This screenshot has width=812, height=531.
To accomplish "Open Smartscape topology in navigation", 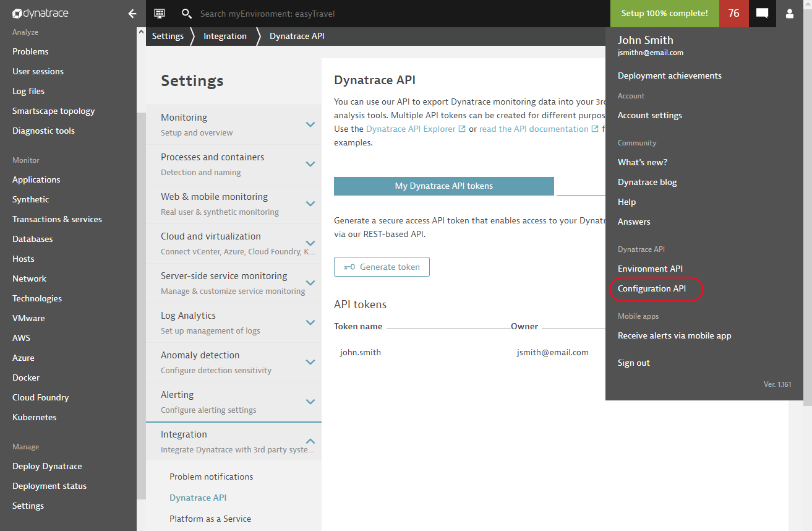I will pyautogui.click(x=54, y=111).
